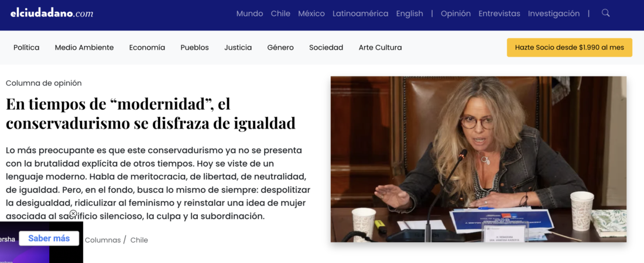Open the Chile section in top navigation

click(280, 13)
